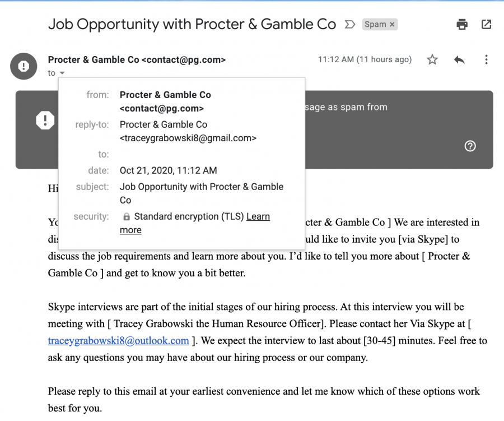Toggle the importance marker beside the subject
This screenshot has width=504, height=421.
[x=349, y=25]
